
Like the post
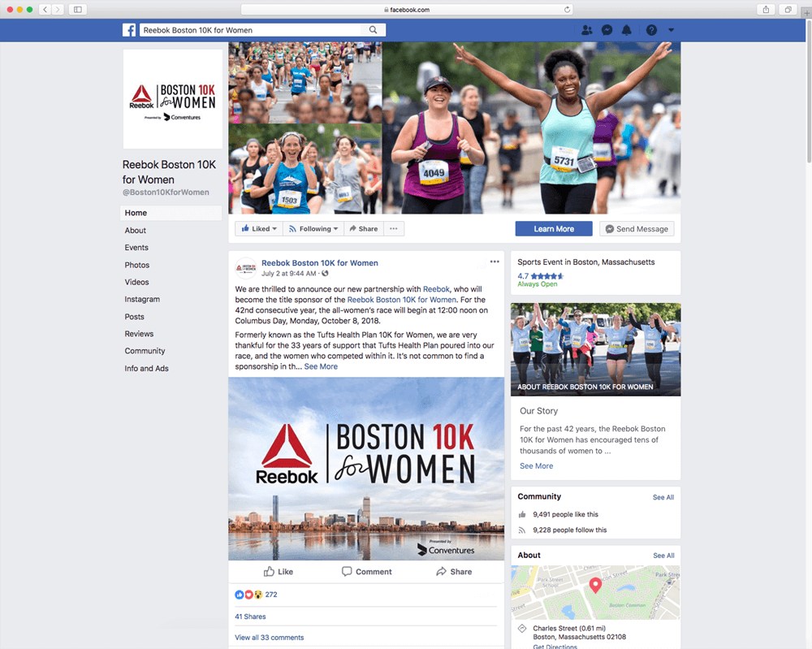click(278, 572)
